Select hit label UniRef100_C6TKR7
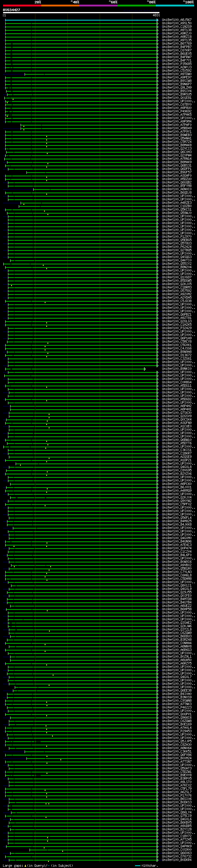Viewport: 197px width, 868px height. (x=177, y=50)
